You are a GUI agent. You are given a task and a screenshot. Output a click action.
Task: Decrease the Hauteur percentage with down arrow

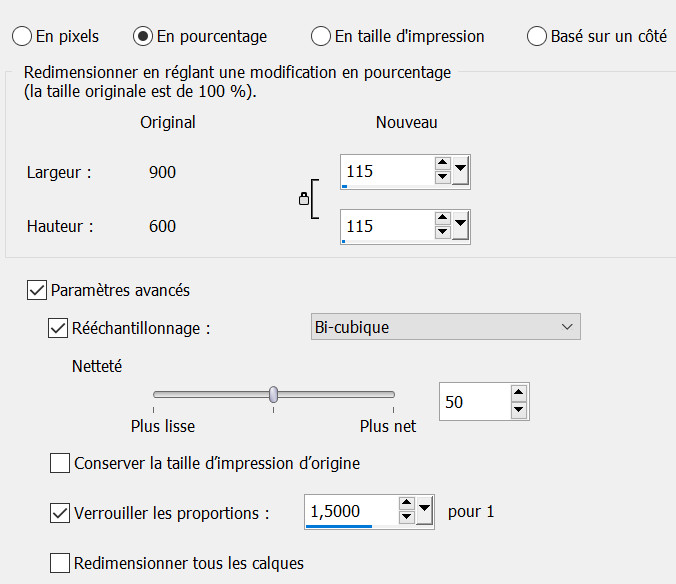click(443, 233)
